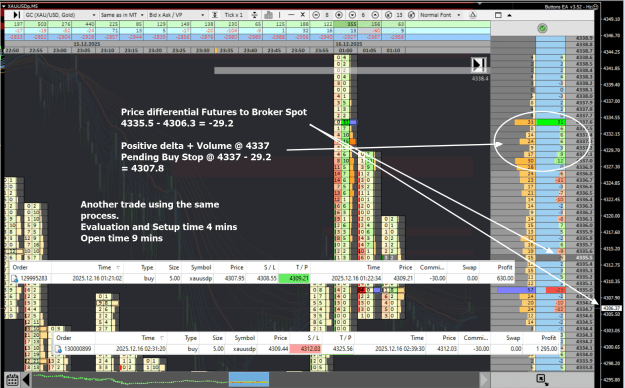
Task: Click Symbol header in lower order table
Action: [x=244, y=338]
